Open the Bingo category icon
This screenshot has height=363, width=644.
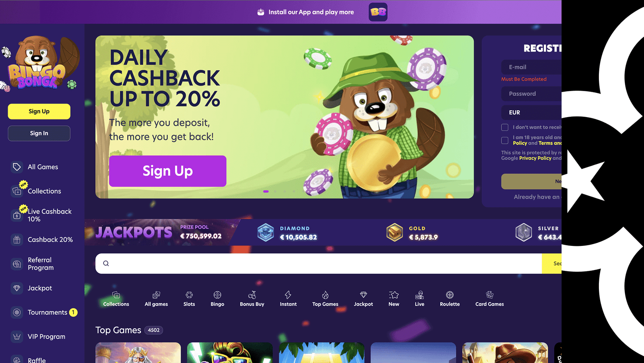(217, 295)
